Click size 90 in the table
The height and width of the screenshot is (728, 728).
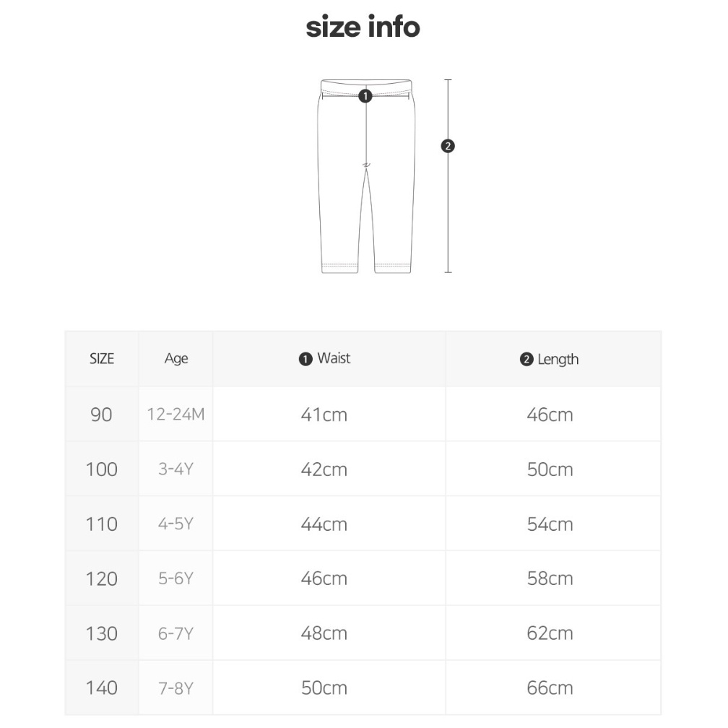click(101, 415)
